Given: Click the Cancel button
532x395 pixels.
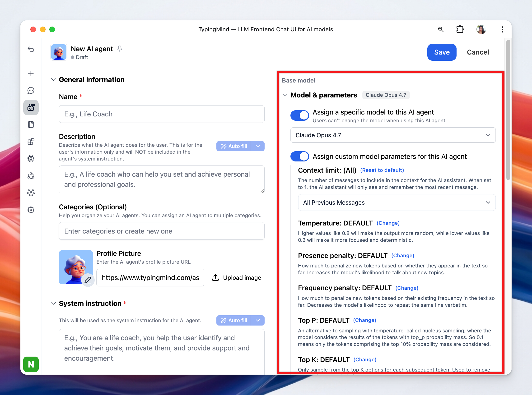Looking at the screenshot, I should (x=478, y=52).
